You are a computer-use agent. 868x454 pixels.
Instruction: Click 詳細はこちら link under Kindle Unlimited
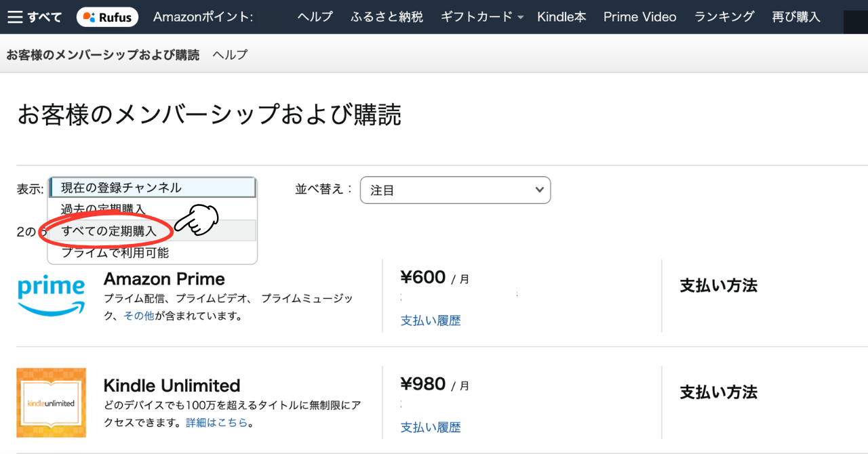[x=216, y=423]
